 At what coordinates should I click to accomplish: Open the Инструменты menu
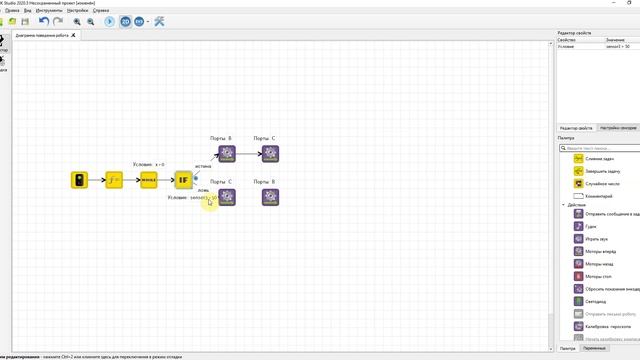pos(49,10)
